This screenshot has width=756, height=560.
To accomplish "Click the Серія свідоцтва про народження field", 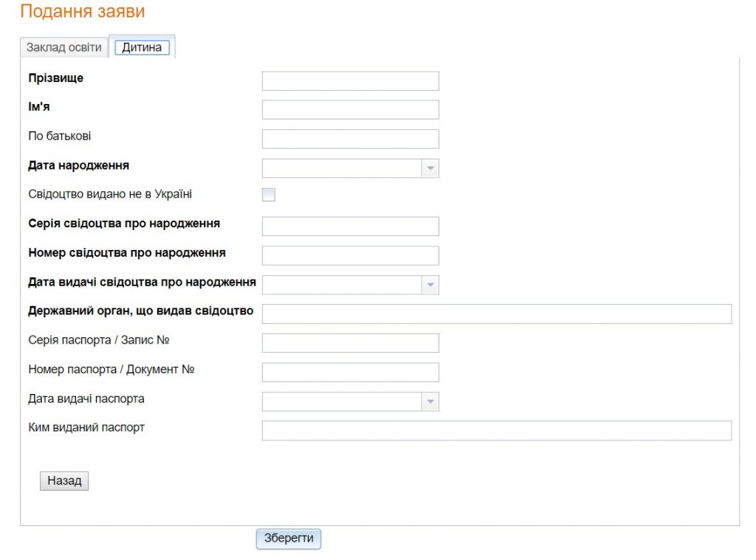I will coord(350,227).
